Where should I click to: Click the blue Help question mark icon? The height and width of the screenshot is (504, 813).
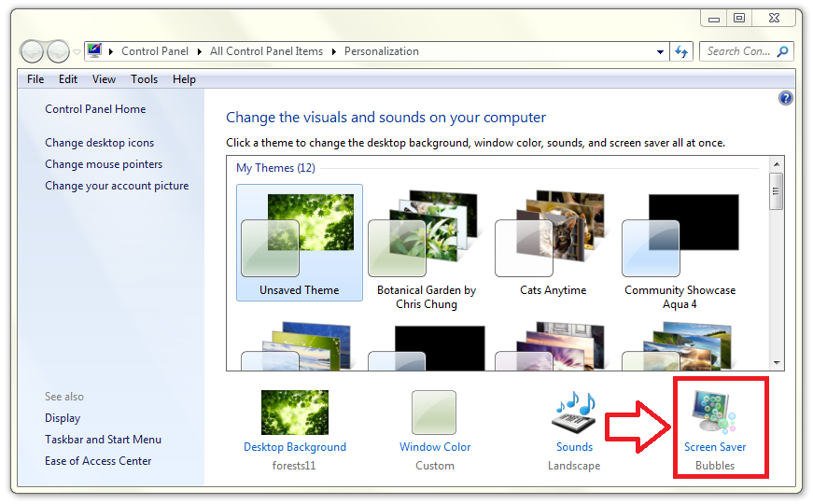[x=786, y=98]
